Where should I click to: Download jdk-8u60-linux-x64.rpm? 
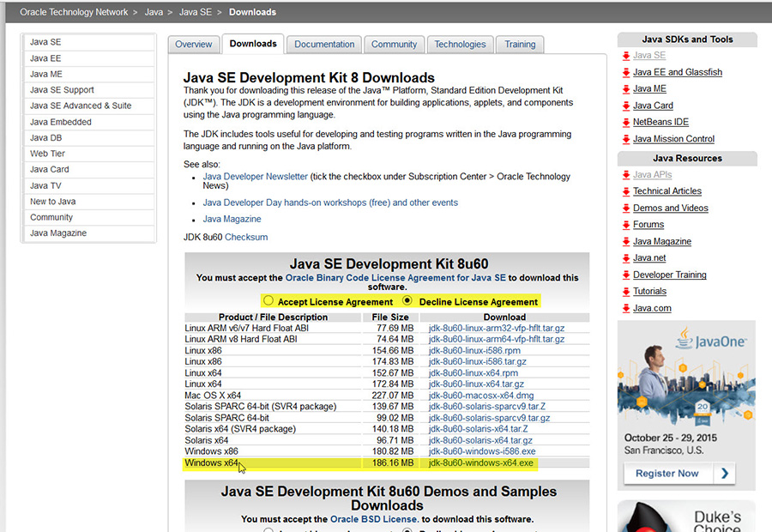click(473, 373)
